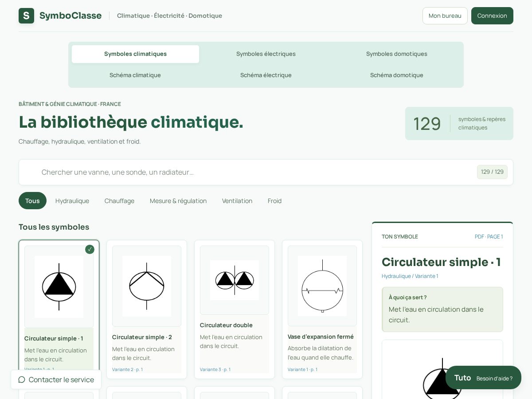The height and width of the screenshot is (399, 532).
Task: Click the Connexion button
Action: tap(492, 16)
